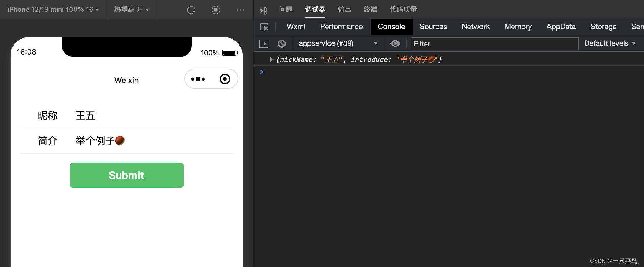Switch to the 代码质量 tab
Image resolution: width=644 pixels, height=267 pixels.
[x=403, y=10]
